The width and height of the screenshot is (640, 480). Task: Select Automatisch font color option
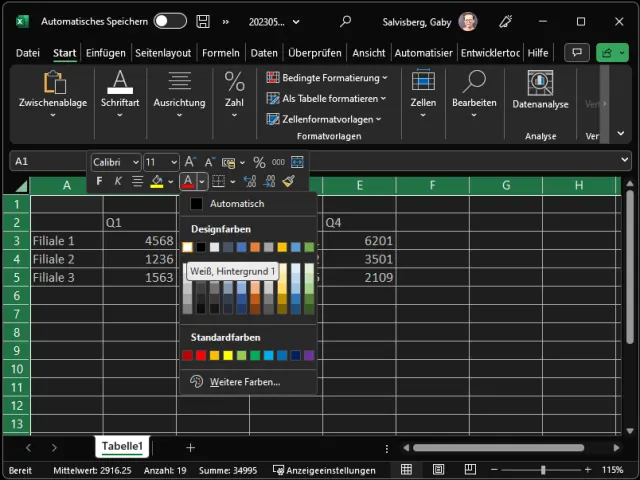pos(237,204)
